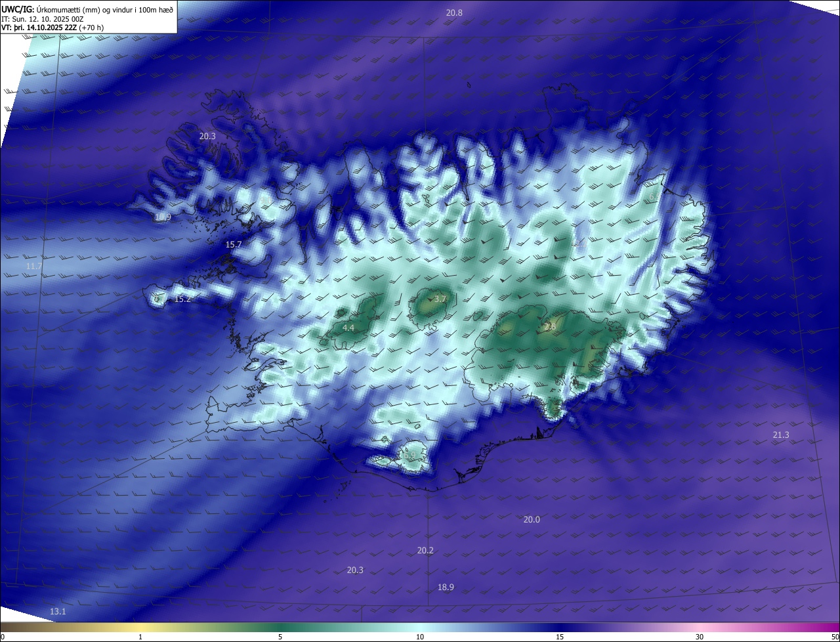Select the 20.0 value label

532,519
